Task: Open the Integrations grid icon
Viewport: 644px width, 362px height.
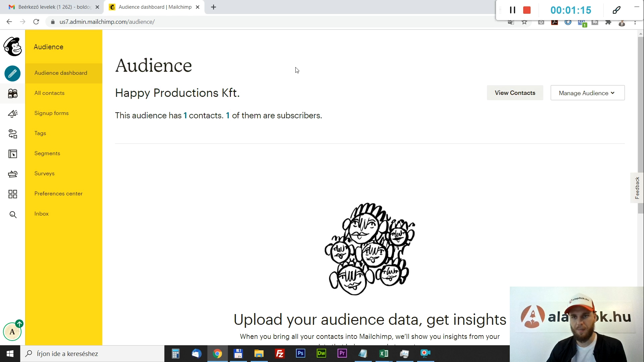Action: click(x=13, y=194)
